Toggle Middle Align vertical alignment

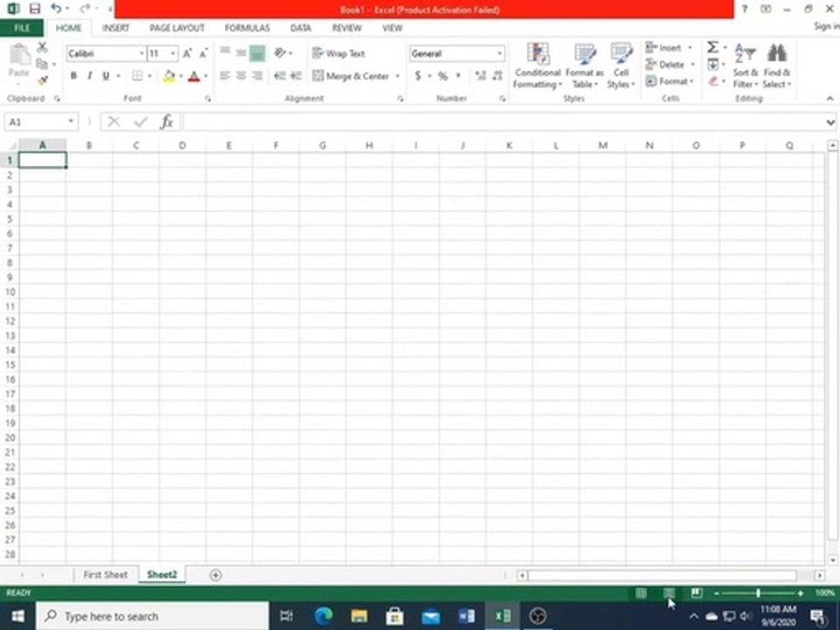coord(241,52)
